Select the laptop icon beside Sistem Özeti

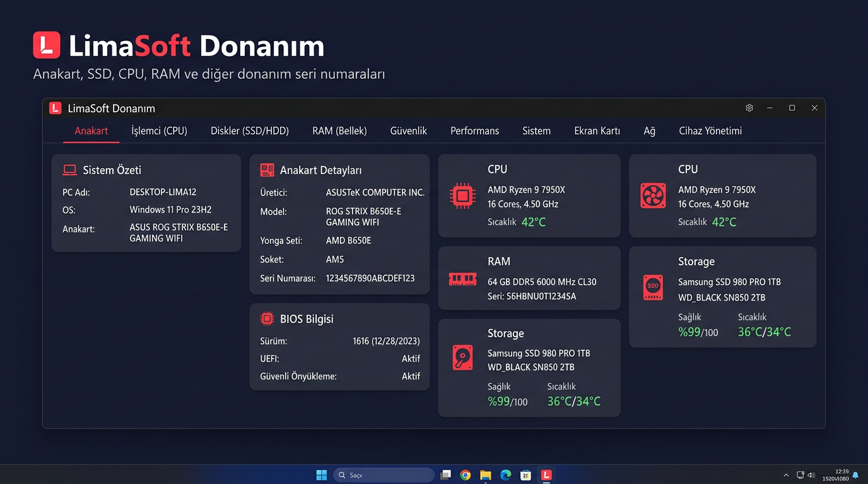[x=69, y=170]
